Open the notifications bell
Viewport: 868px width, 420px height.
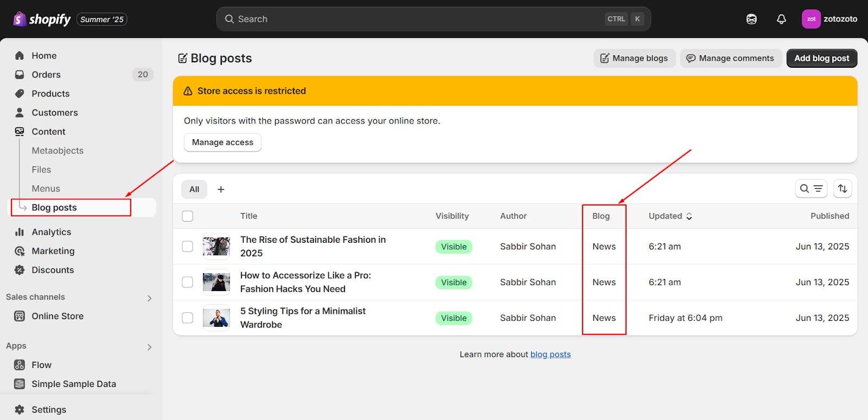point(781,19)
